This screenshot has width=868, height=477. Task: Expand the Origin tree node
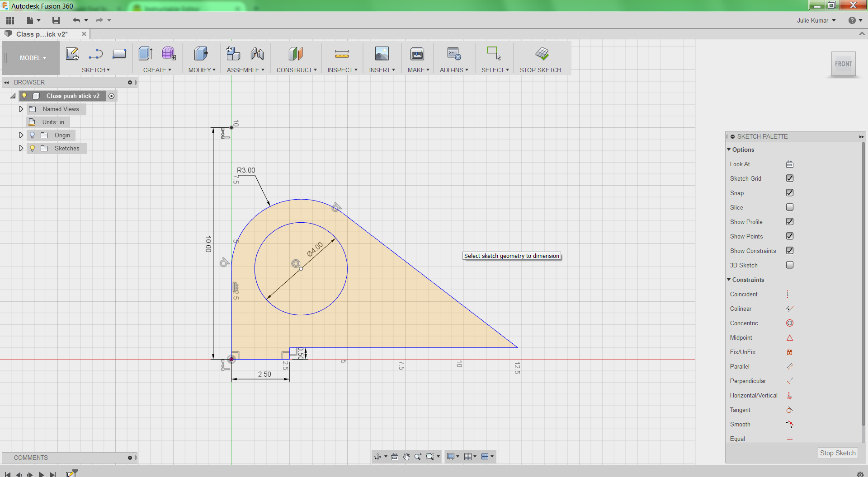pyautogui.click(x=21, y=135)
